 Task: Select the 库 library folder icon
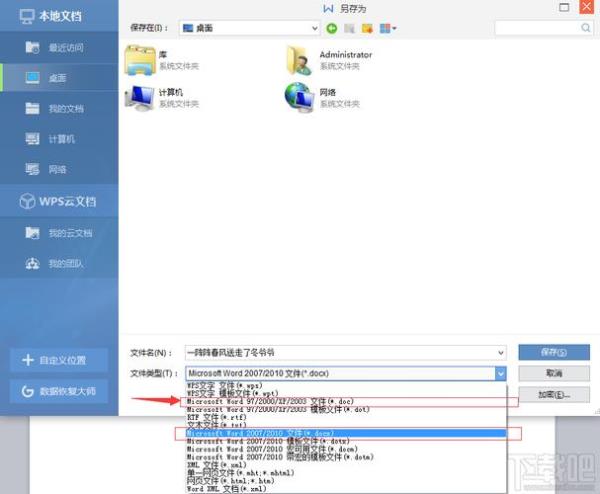(x=139, y=61)
